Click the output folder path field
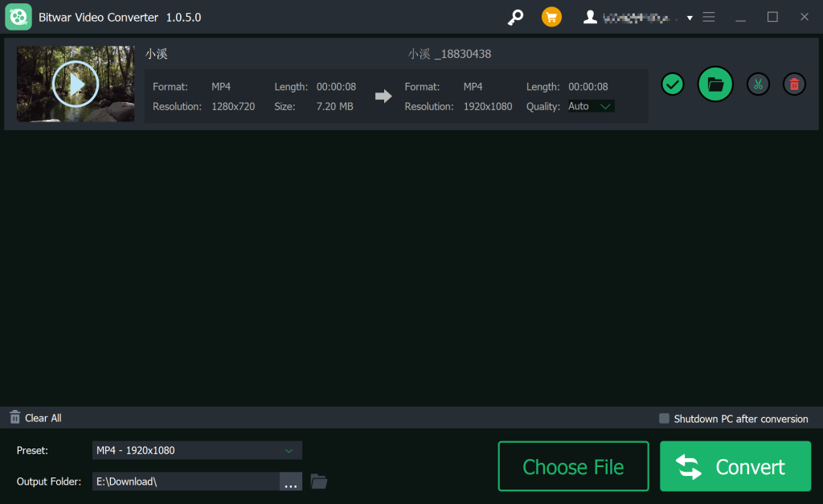Screen dimensions: 823x504 coord(185,481)
